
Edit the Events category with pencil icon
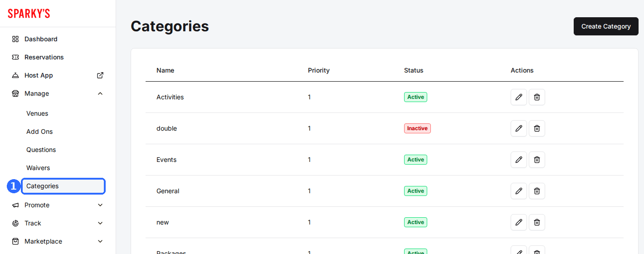pos(519,160)
